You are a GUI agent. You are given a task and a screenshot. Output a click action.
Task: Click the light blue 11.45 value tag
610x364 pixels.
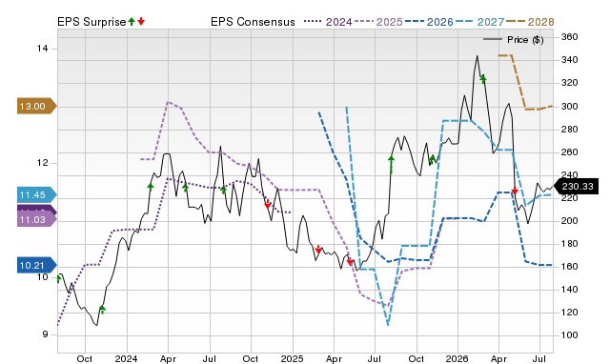pos(36,194)
